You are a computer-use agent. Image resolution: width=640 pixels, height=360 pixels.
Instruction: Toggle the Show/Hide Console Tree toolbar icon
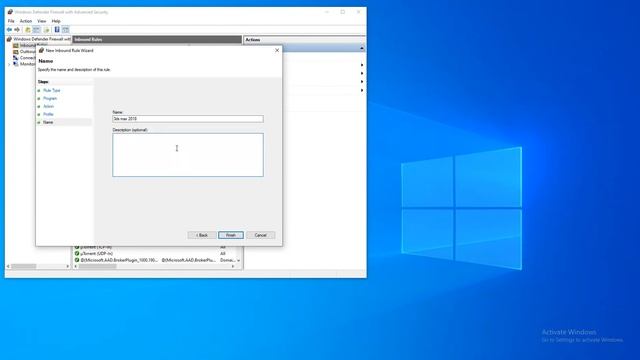[x=36, y=30]
